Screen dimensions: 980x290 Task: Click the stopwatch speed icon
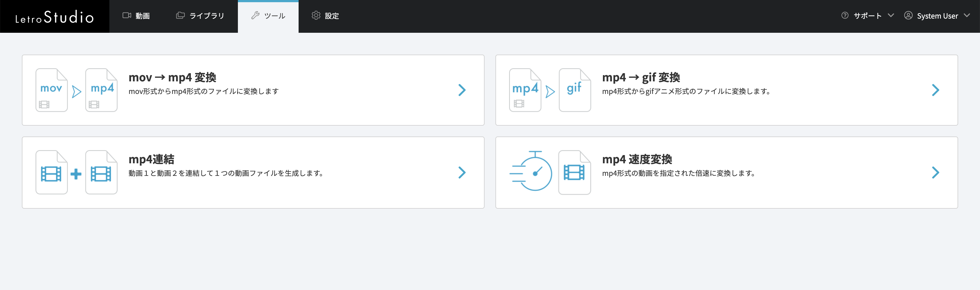pyautogui.click(x=531, y=171)
